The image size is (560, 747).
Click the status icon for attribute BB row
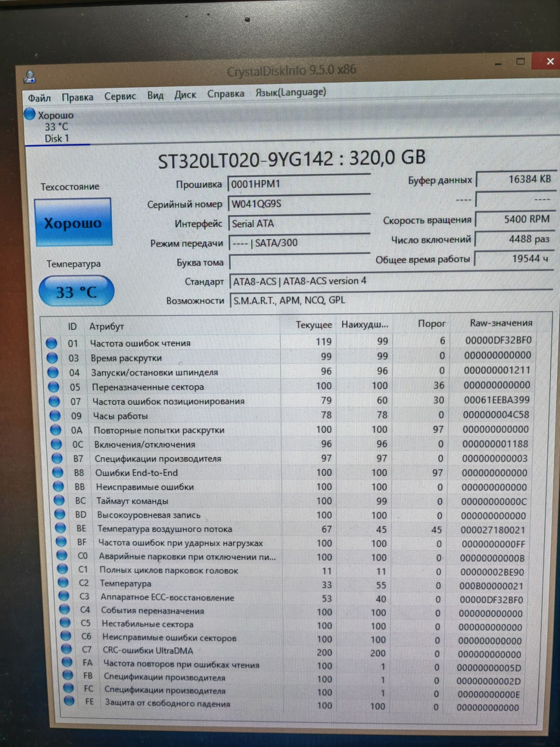(58, 487)
